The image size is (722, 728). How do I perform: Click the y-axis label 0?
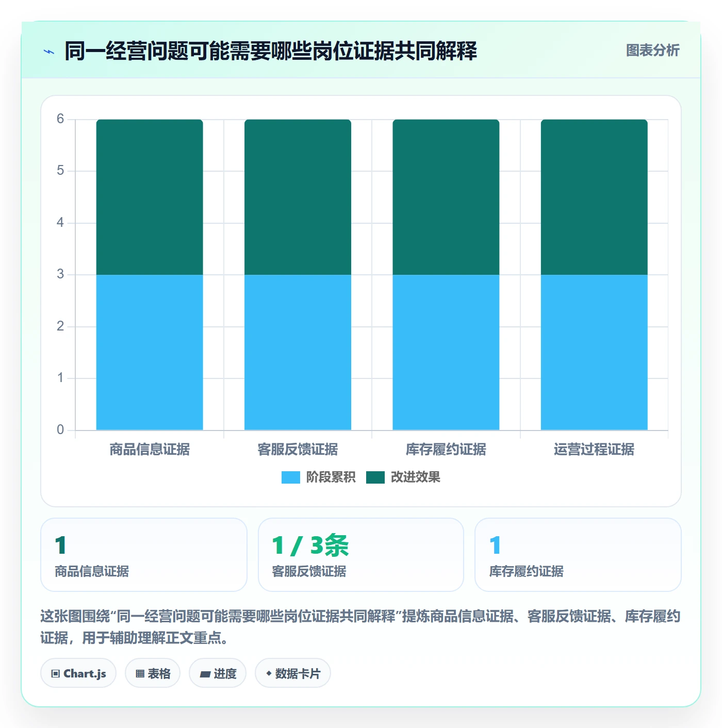coord(60,430)
